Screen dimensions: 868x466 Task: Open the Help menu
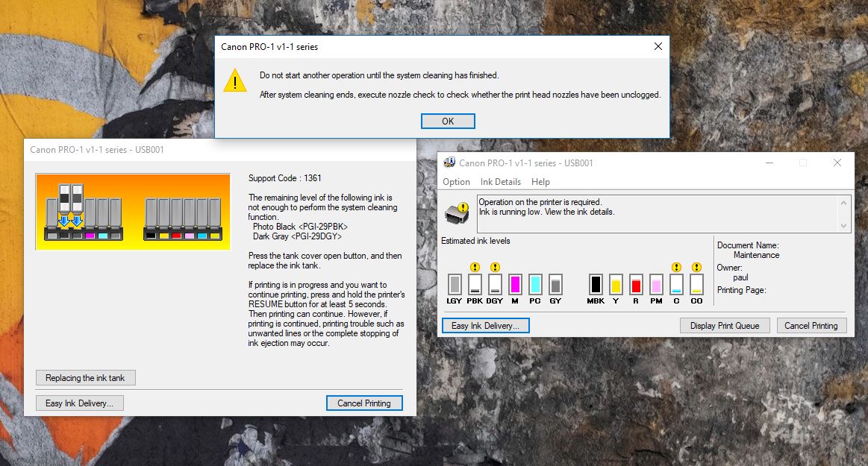coord(540,182)
